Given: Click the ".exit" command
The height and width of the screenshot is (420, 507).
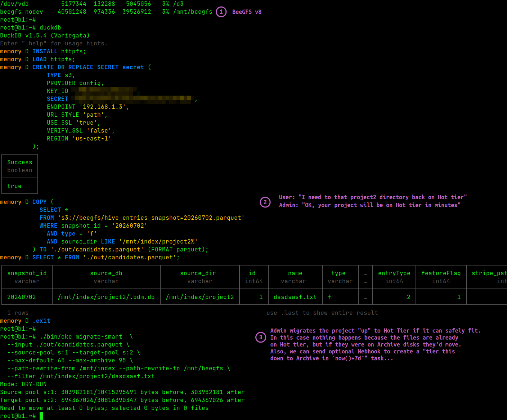Looking at the screenshot, I should [41, 321].
